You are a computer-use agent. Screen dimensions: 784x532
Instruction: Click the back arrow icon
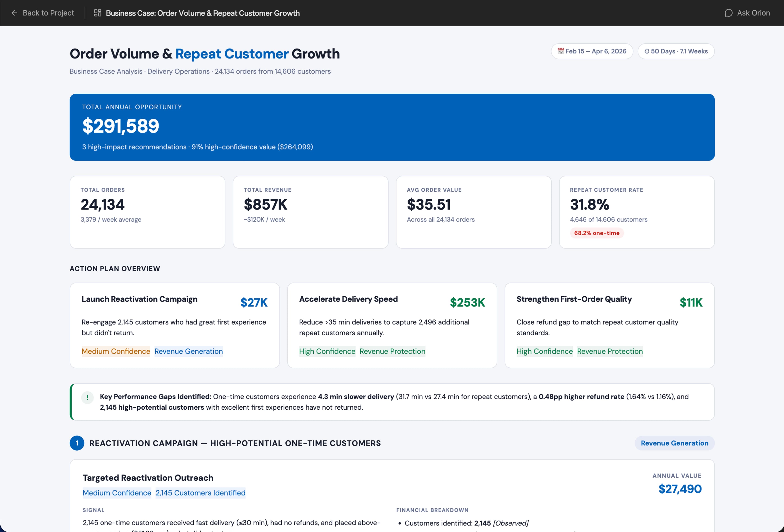tap(14, 13)
